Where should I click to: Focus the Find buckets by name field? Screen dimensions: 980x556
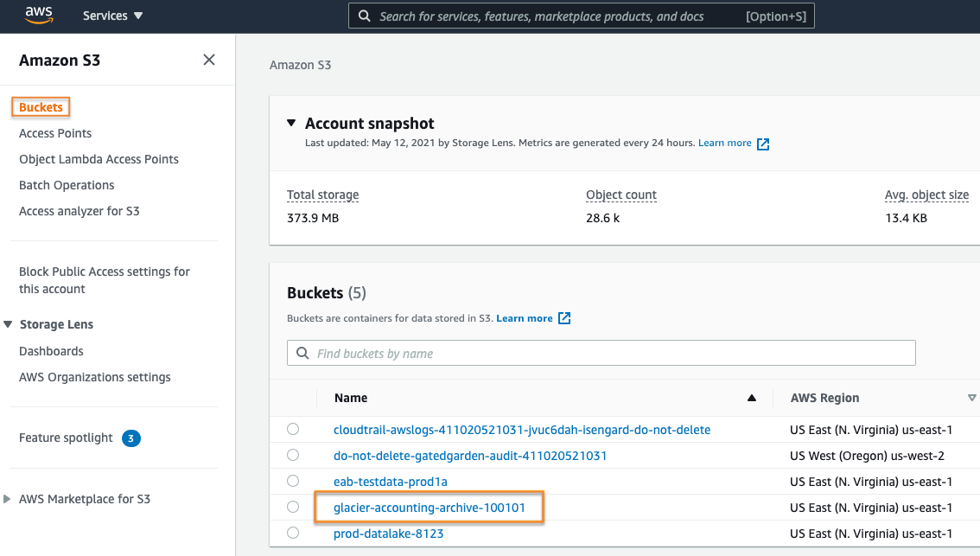coord(601,354)
